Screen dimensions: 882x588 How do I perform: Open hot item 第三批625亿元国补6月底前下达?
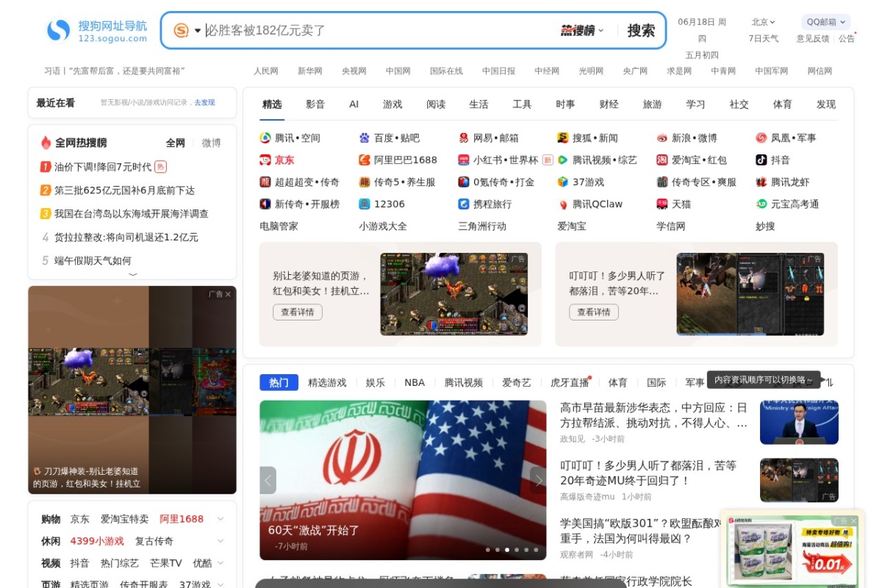[124, 190]
